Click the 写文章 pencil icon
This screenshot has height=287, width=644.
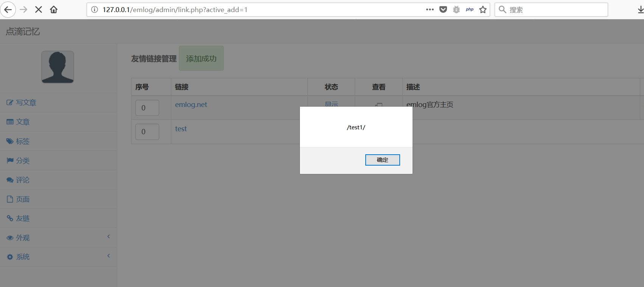click(10, 102)
